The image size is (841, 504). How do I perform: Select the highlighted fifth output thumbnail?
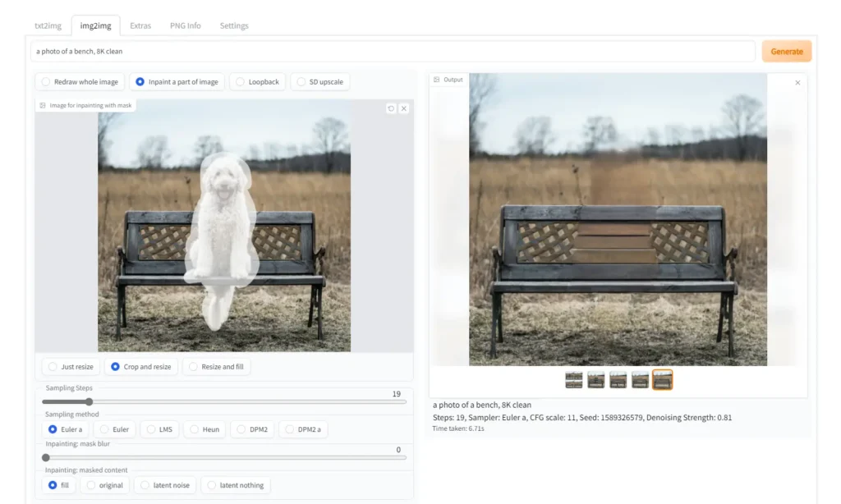click(x=662, y=379)
